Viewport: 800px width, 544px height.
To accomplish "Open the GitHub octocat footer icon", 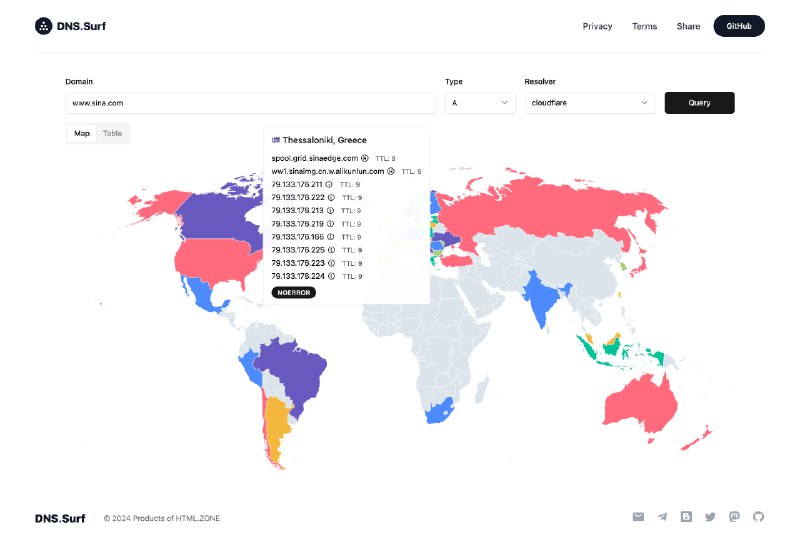I will coord(758,517).
